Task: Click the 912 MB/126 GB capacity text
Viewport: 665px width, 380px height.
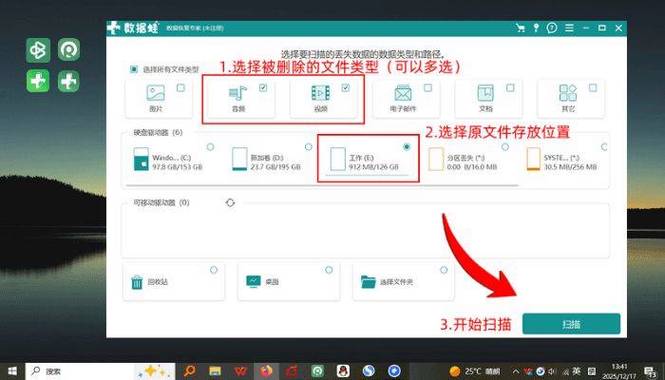Action: (x=374, y=167)
